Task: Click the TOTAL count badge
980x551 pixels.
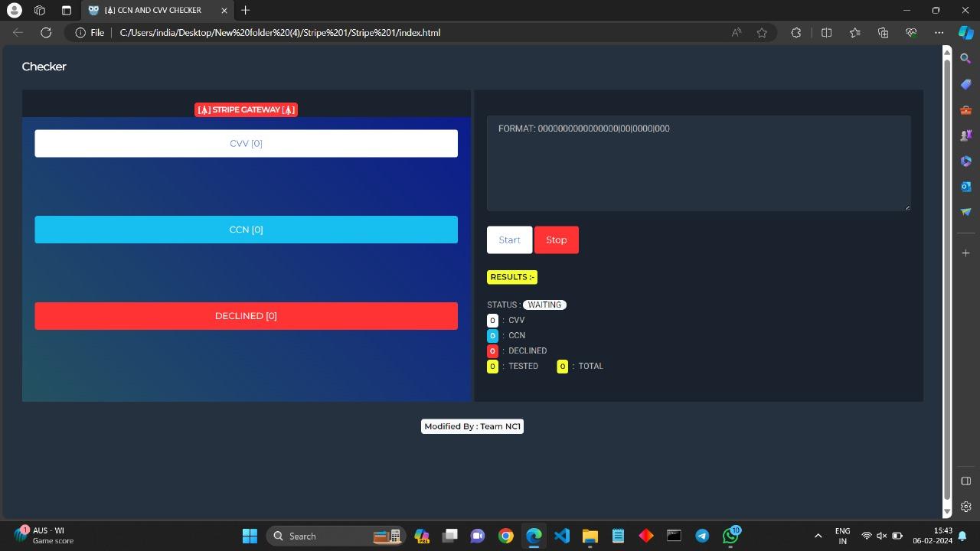Action: 562,366
